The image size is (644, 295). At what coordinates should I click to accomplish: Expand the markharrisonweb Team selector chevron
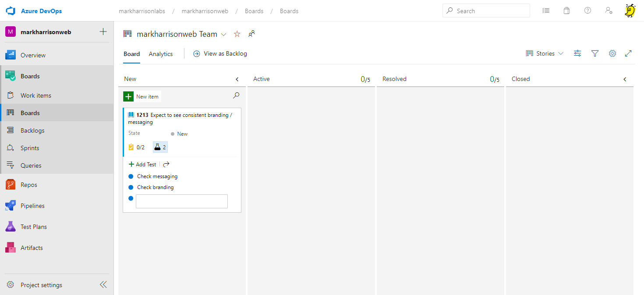pyautogui.click(x=223, y=34)
